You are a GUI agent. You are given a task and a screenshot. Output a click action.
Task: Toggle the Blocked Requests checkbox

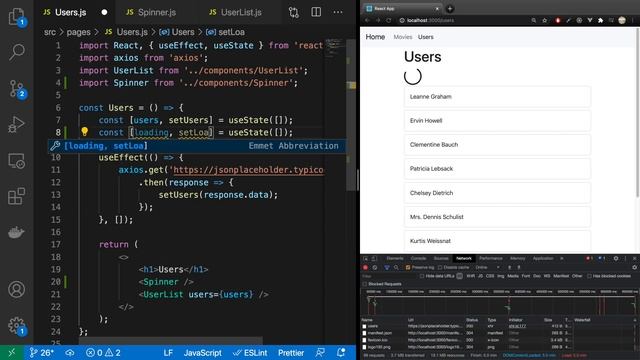click(x=365, y=284)
